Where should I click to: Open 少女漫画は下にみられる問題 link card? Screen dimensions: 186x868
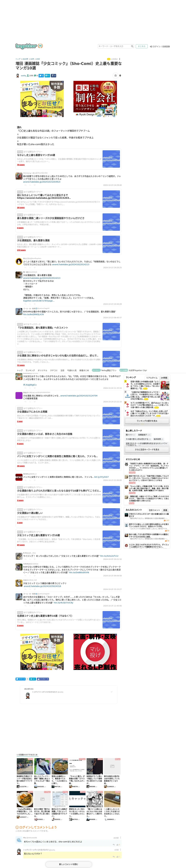click(68, 415)
